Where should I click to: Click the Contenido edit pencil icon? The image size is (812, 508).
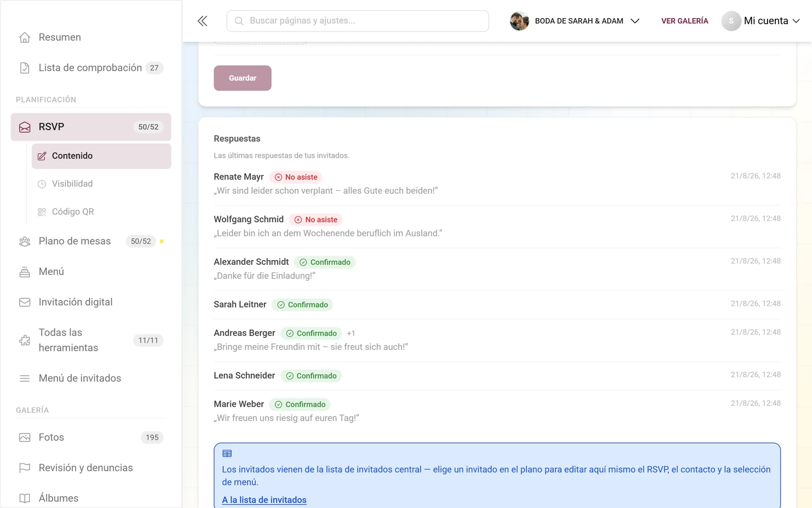coord(42,156)
